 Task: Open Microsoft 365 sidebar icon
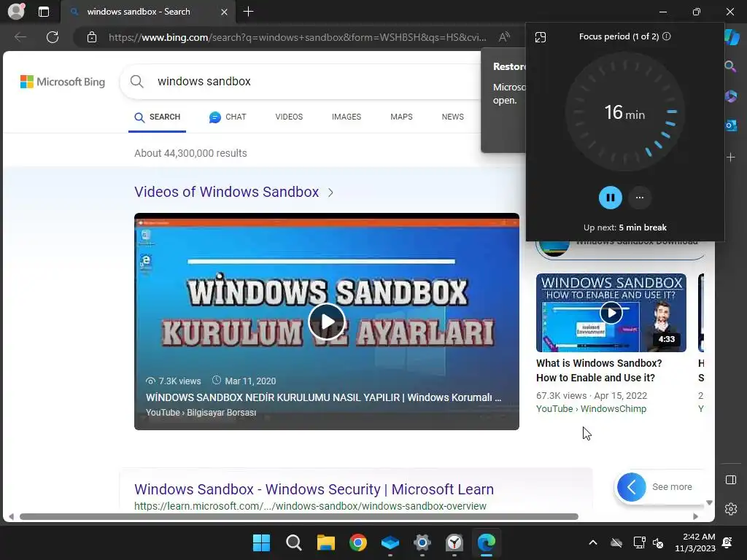[x=731, y=96]
